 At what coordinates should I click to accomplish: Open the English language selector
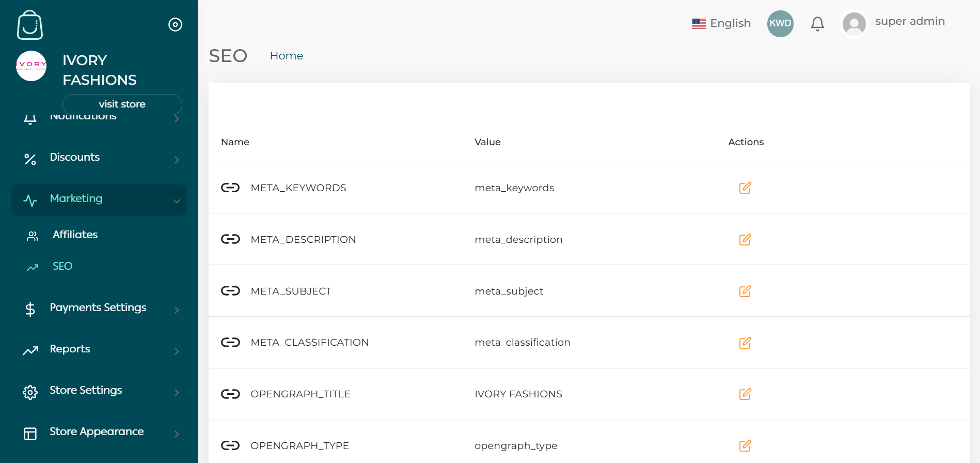click(x=721, y=23)
